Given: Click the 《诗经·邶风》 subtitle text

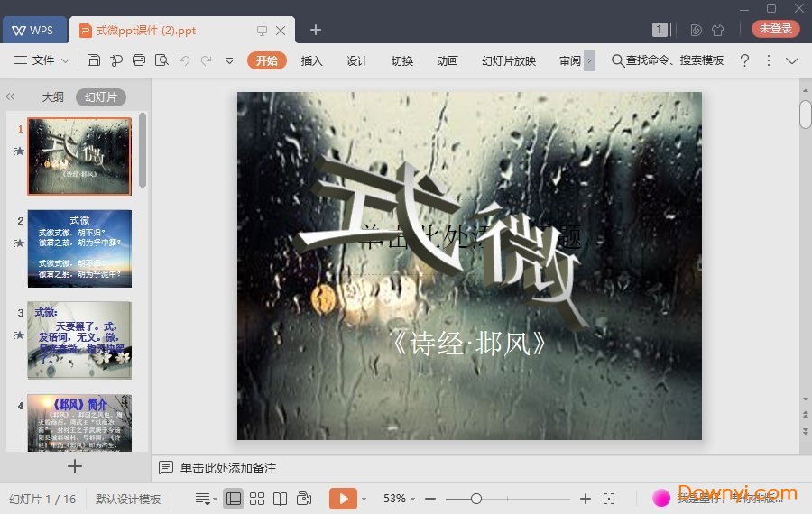Looking at the screenshot, I should (x=468, y=343).
